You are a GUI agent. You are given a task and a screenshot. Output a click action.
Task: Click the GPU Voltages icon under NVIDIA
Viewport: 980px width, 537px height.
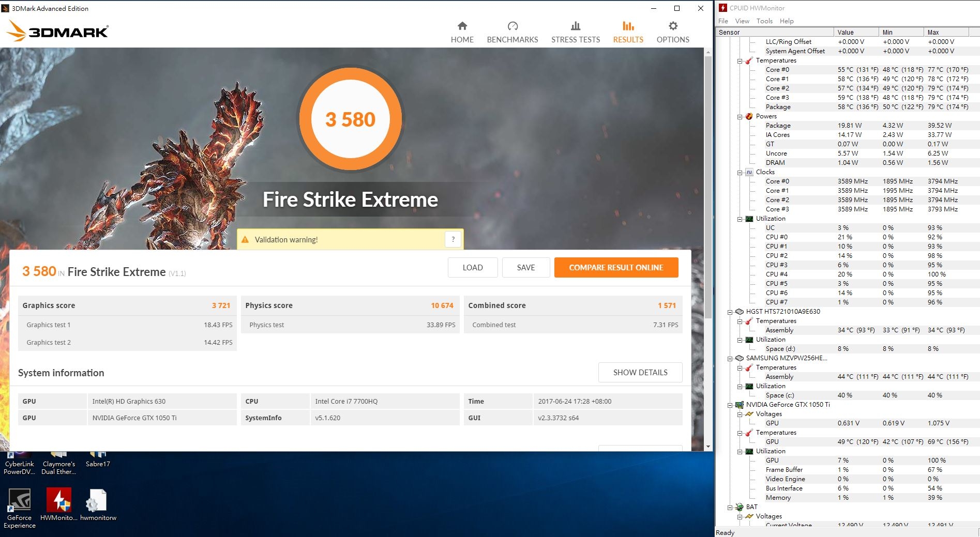[749, 414]
